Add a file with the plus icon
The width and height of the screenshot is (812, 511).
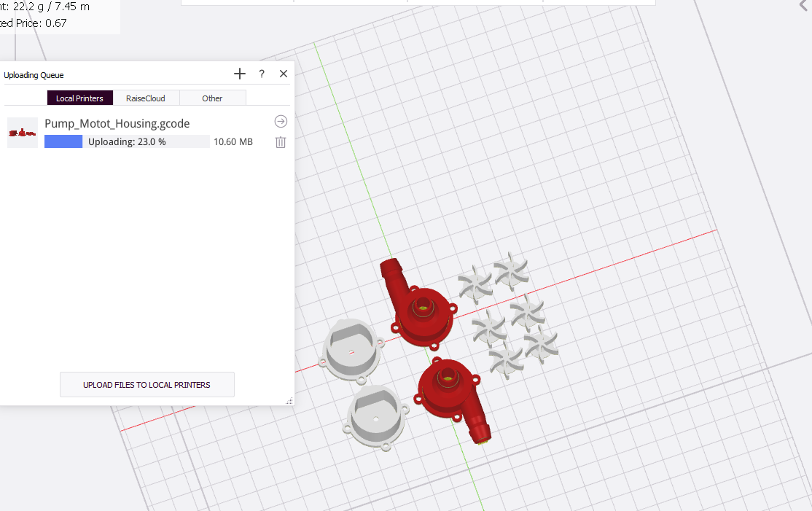pyautogui.click(x=240, y=74)
